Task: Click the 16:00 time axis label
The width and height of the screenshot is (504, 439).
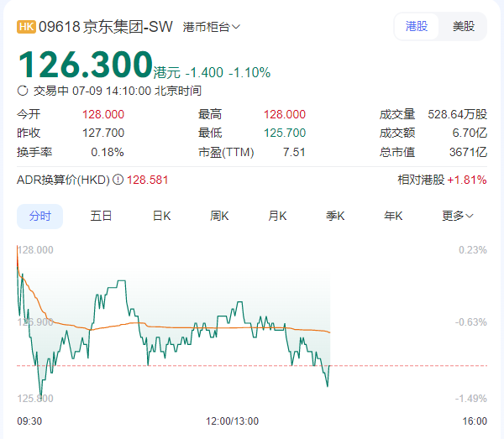Action: tap(475, 421)
